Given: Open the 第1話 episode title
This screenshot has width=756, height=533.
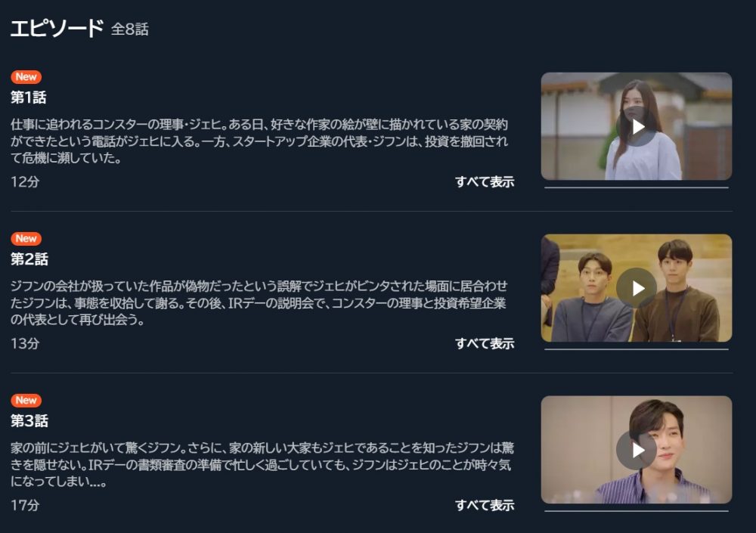Looking at the screenshot, I should tap(29, 98).
